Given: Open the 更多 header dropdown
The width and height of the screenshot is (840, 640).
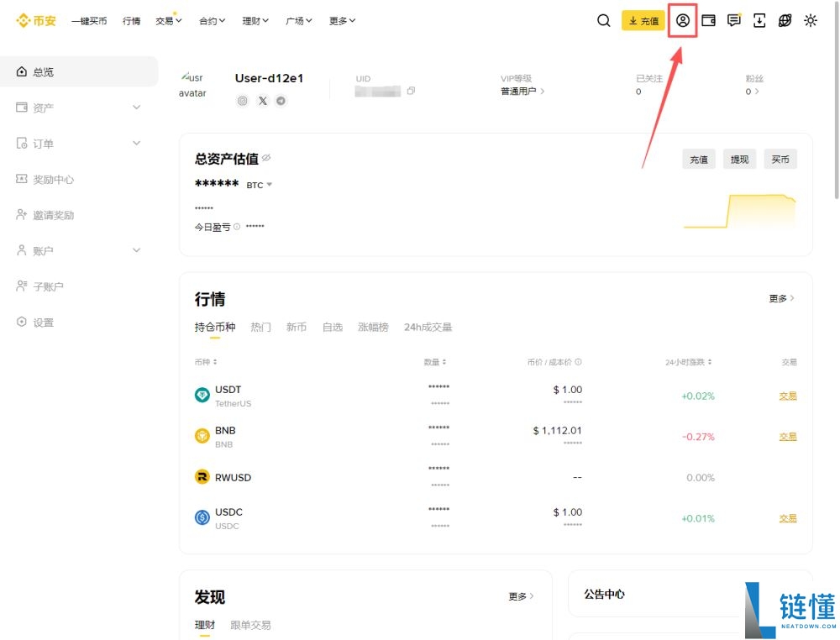Looking at the screenshot, I should point(343,21).
